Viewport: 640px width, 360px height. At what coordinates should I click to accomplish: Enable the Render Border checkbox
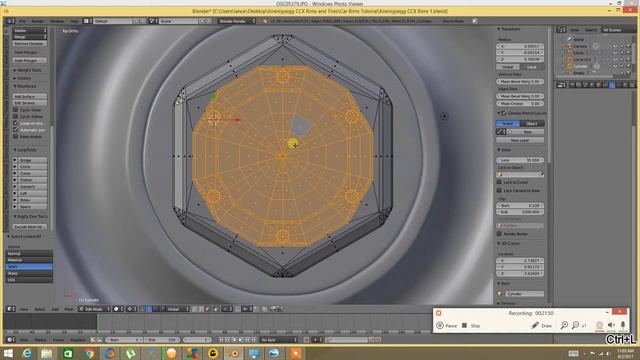499,234
